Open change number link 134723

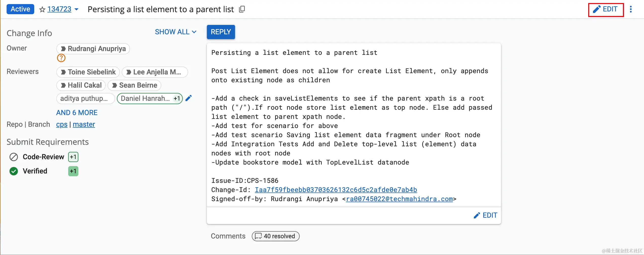tap(59, 9)
